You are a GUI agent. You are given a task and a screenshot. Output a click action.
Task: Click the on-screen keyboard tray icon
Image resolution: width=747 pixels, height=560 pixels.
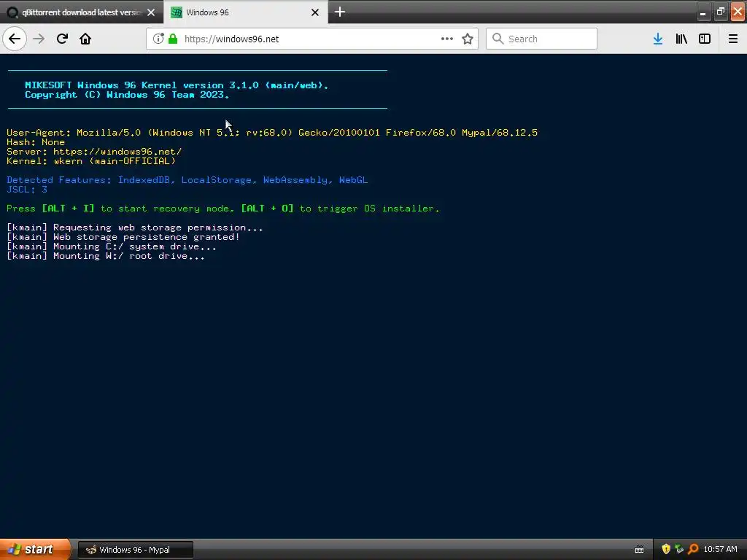[x=639, y=550]
